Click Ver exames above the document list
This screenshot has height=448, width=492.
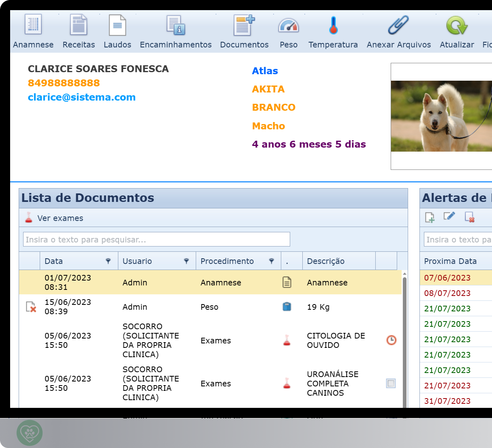click(60, 218)
